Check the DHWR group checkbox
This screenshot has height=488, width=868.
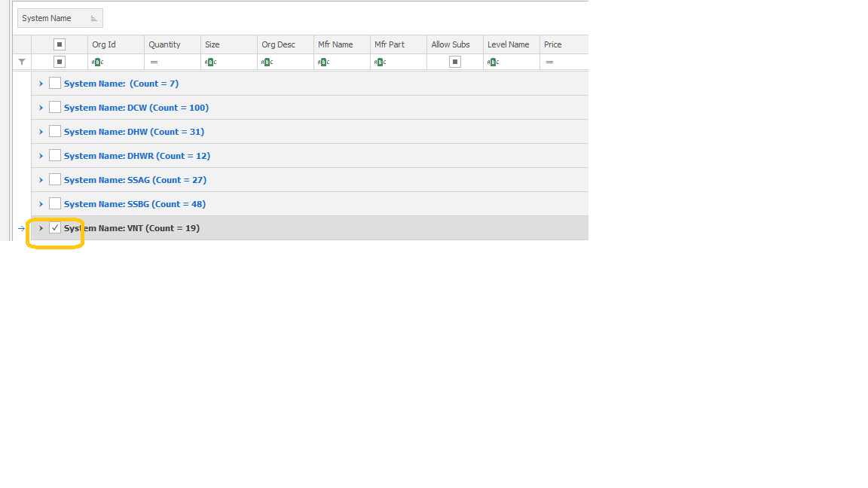55,155
